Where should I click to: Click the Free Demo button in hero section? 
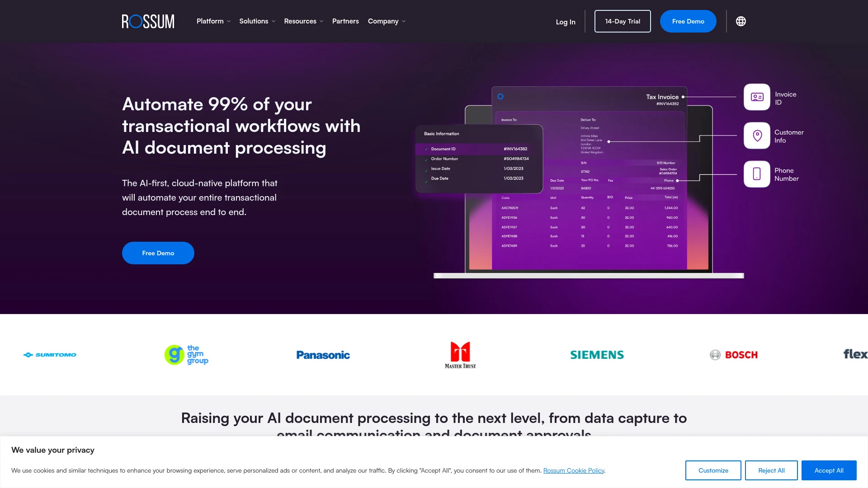pyautogui.click(x=158, y=253)
